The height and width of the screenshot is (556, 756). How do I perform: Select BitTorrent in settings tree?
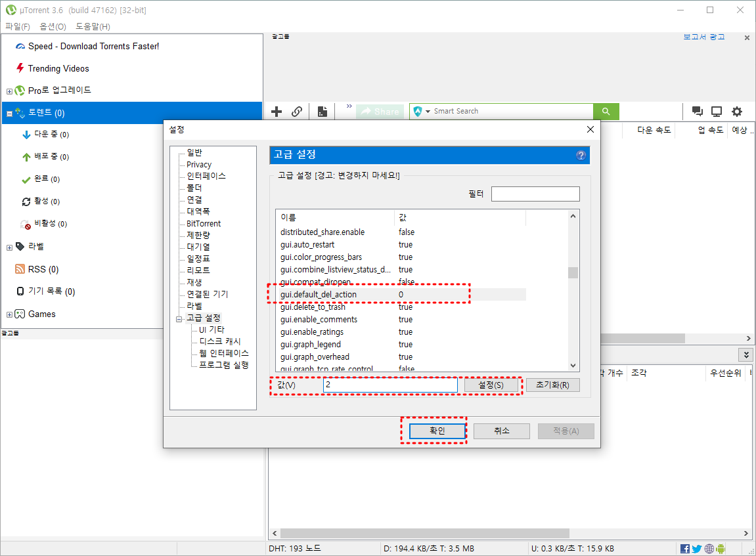(204, 224)
